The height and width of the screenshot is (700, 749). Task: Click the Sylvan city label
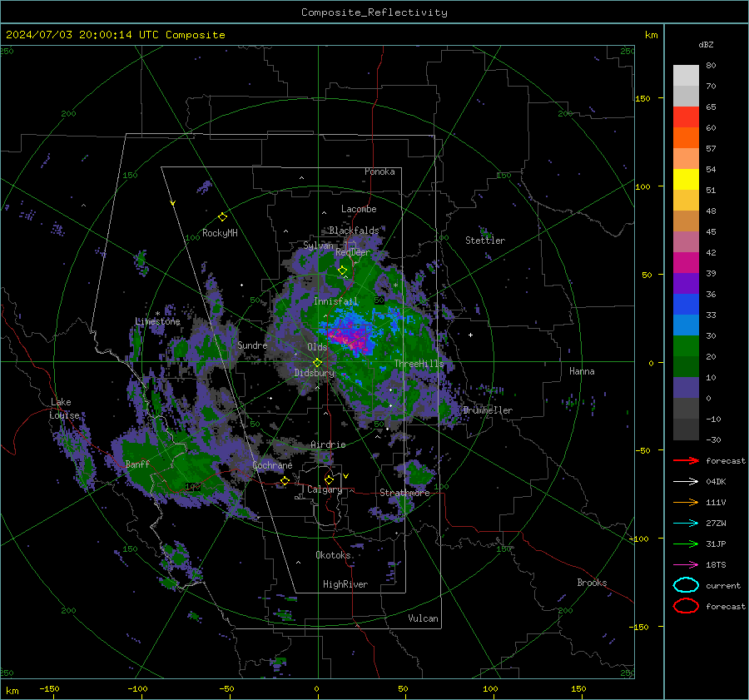pos(318,246)
